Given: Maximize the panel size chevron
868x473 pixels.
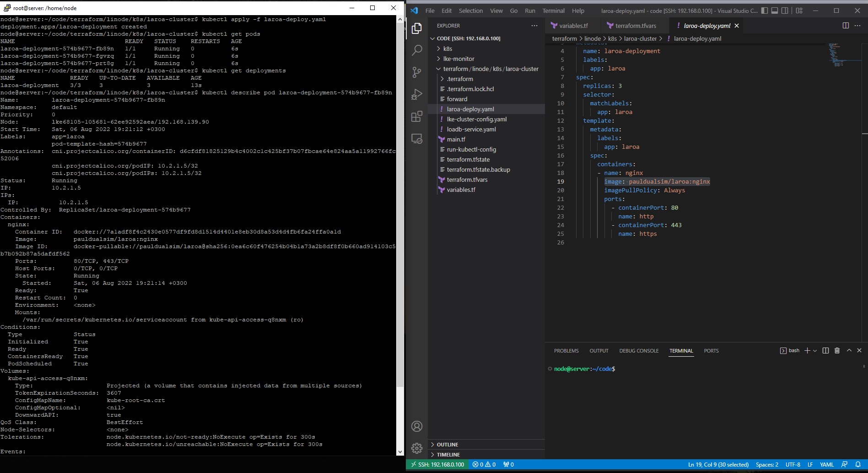Looking at the screenshot, I should [849, 350].
